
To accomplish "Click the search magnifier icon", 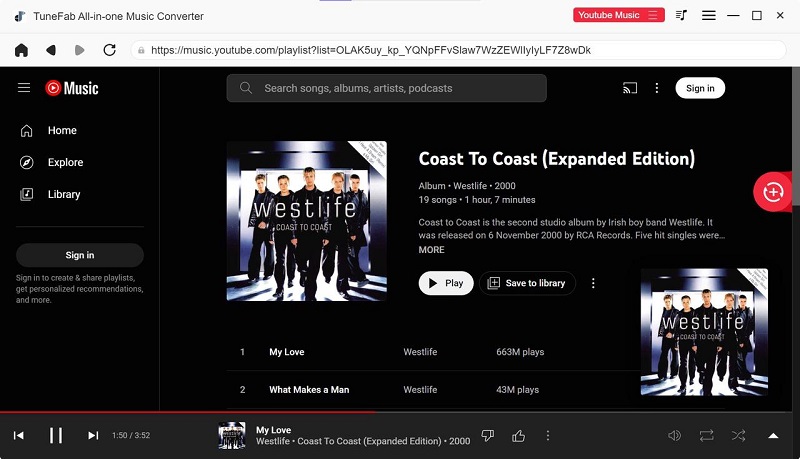I will (246, 88).
